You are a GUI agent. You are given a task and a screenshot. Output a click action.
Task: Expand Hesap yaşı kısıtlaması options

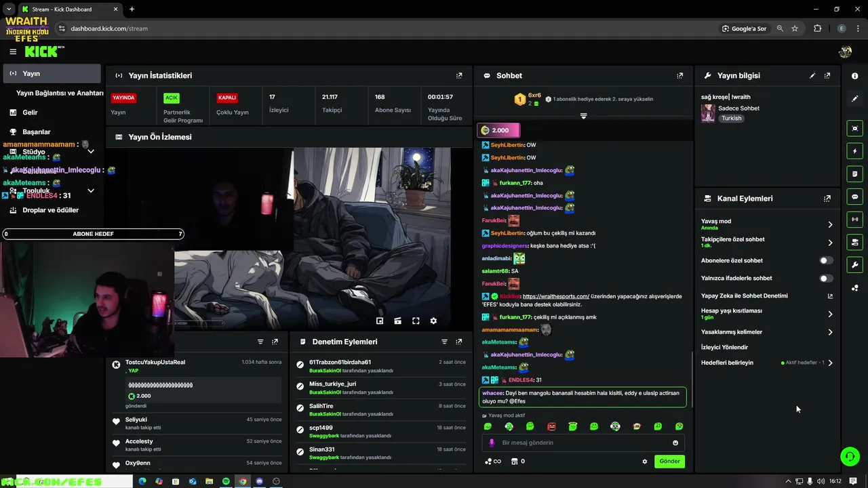tap(830, 314)
